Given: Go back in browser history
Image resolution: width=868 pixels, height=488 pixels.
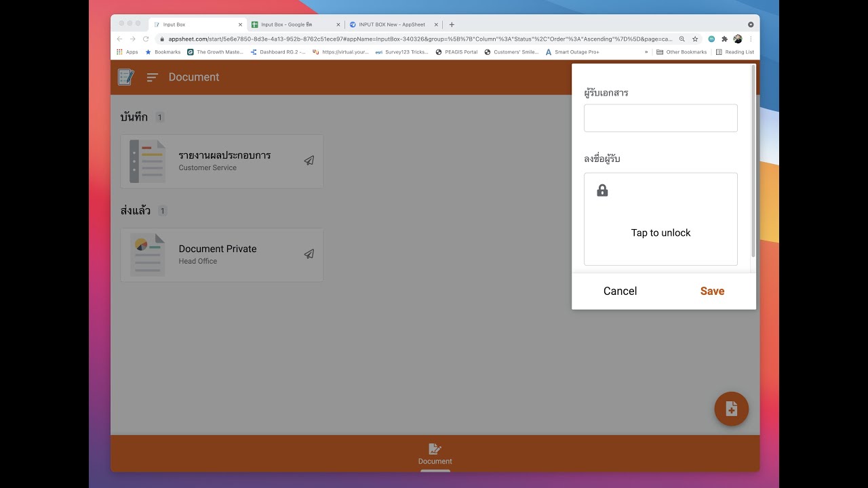Looking at the screenshot, I should (x=120, y=39).
